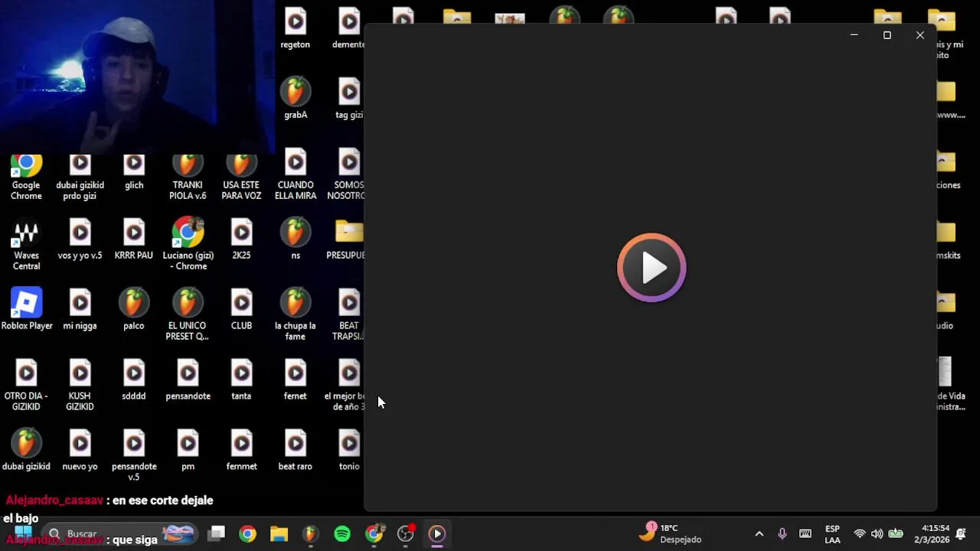Switch to the taskbar media player app

click(437, 533)
